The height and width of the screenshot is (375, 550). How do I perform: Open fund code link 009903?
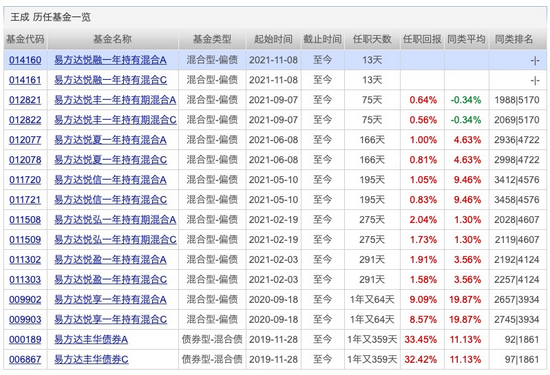point(25,320)
